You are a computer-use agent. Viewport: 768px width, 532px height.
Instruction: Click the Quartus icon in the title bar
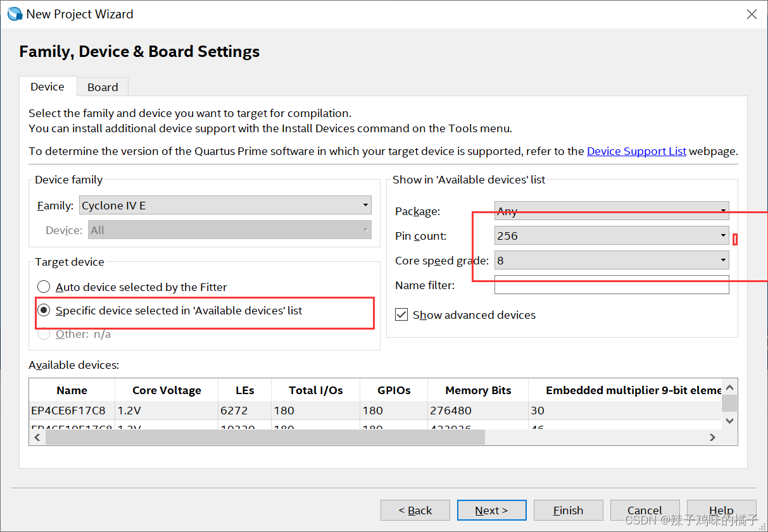[x=15, y=14]
